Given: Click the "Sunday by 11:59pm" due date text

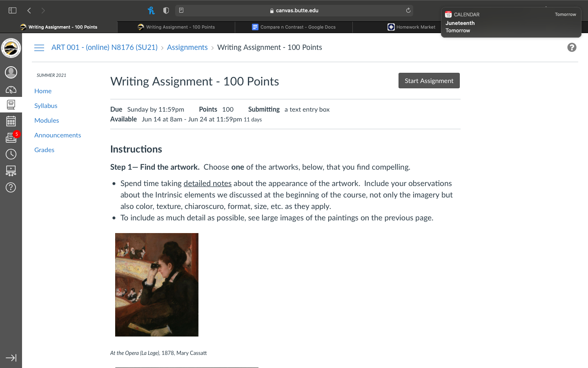Looking at the screenshot, I should click(x=156, y=110).
